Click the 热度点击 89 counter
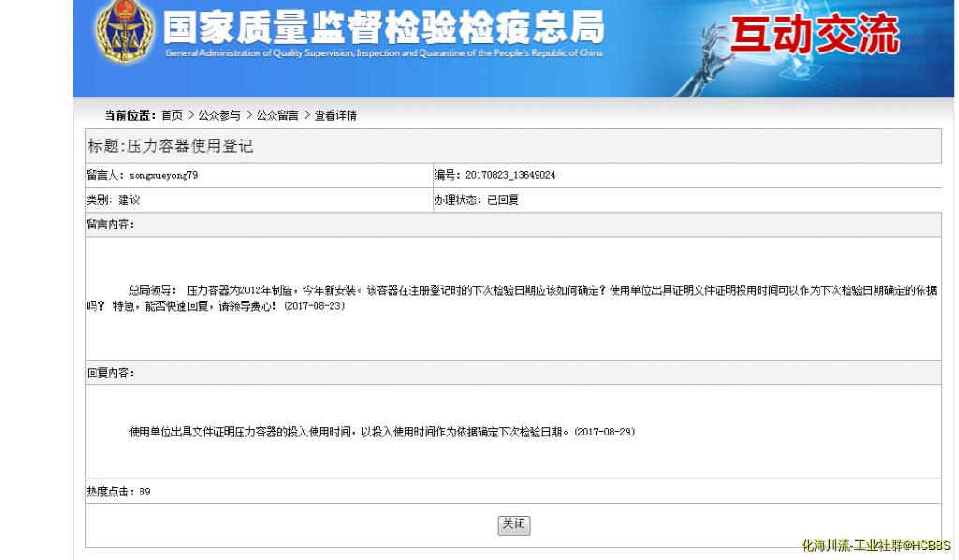 pos(118,492)
